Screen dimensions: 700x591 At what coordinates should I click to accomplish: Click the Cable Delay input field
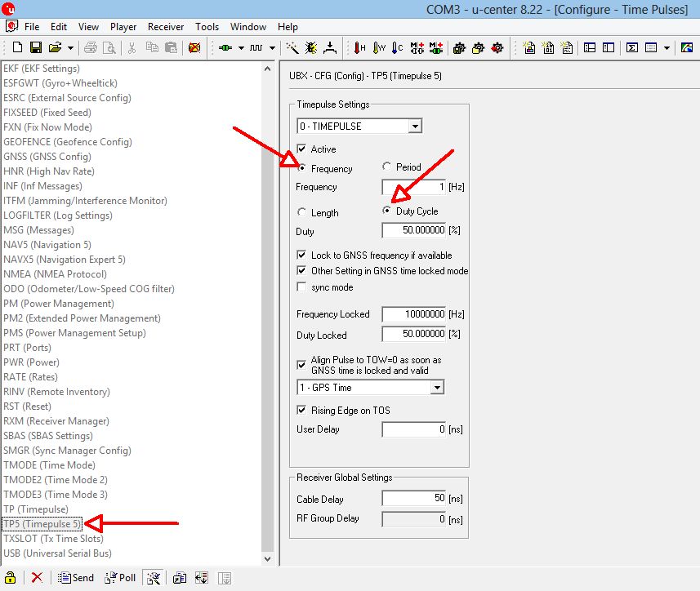click(x=414, y=498)
